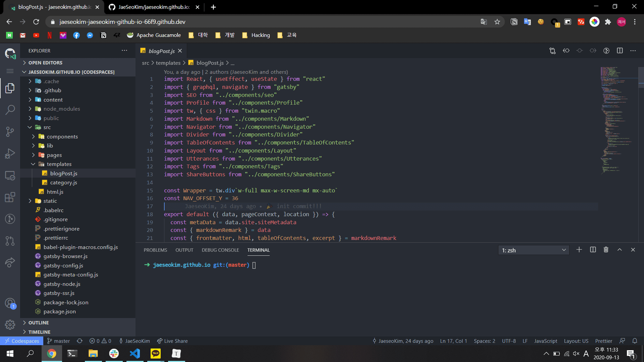Click the Prettier status bar item
Image resolution: width=644 pixels, height=362 pixels.
(x=604, y=341)
